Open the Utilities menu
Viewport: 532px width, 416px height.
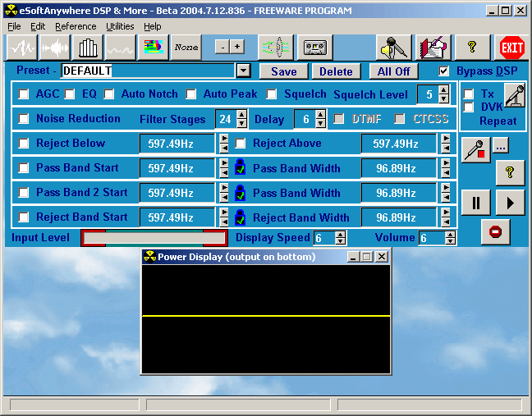120,26
